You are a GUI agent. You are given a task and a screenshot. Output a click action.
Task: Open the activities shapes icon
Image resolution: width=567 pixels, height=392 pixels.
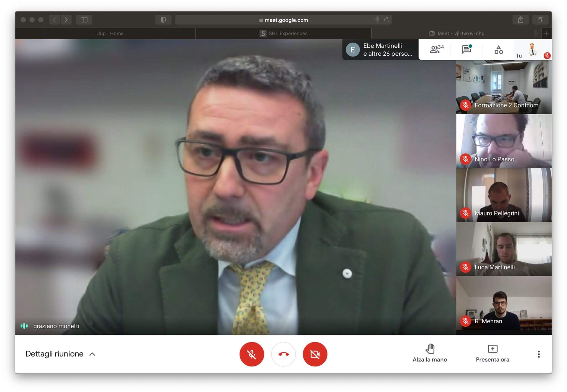498,50
